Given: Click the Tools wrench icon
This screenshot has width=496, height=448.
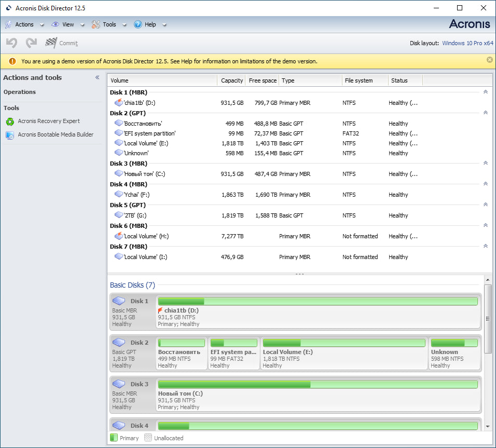Looking at the screenshot, I should pos(95,24).
